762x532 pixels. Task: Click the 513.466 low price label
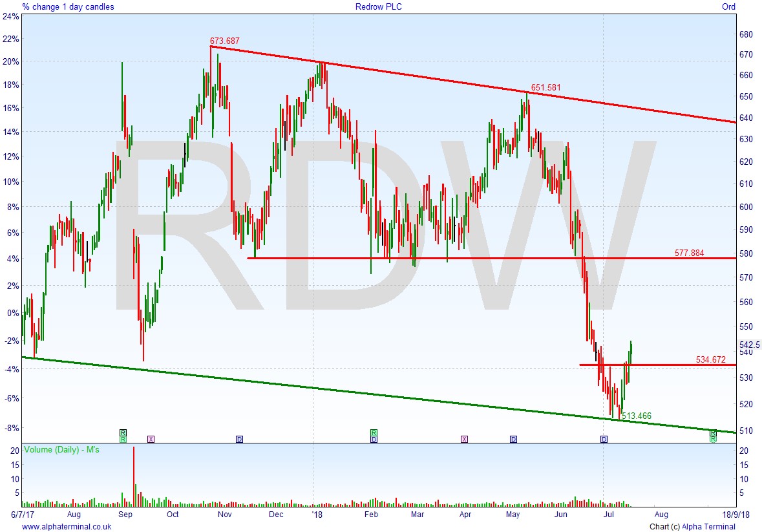637,416
